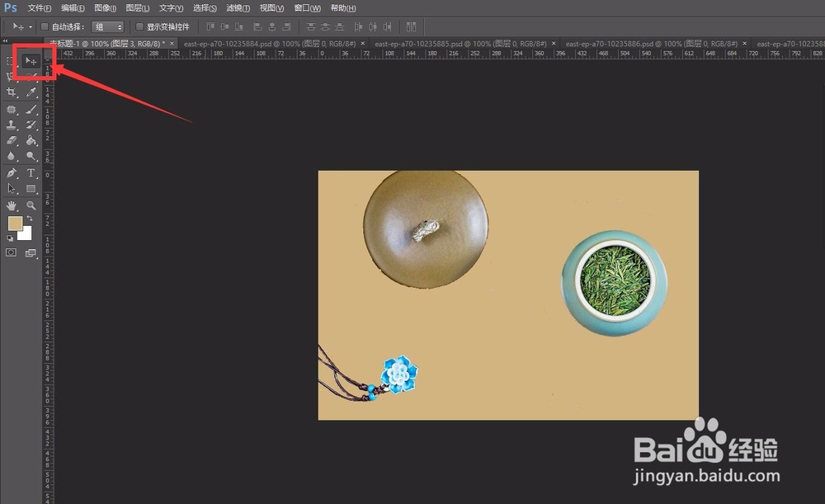
Task: Switch to the 未标题-1 document tab
Action: [x=107, y=44]
